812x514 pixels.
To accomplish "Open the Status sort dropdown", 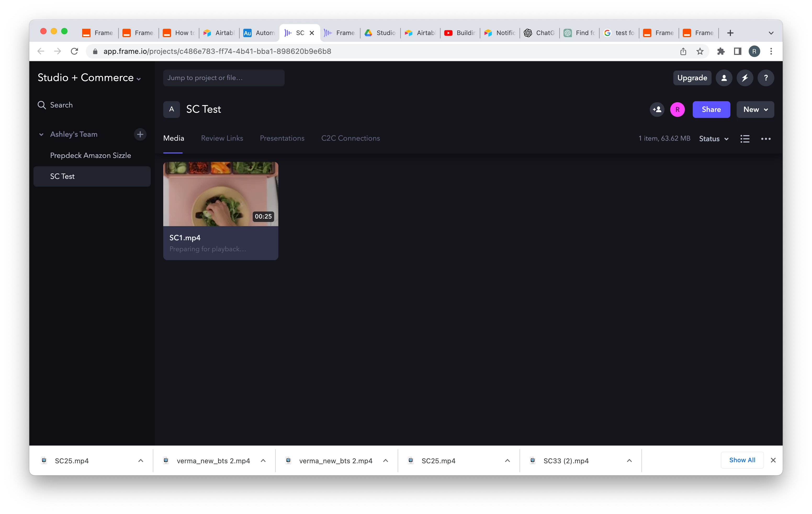I will tap(714, 139).
